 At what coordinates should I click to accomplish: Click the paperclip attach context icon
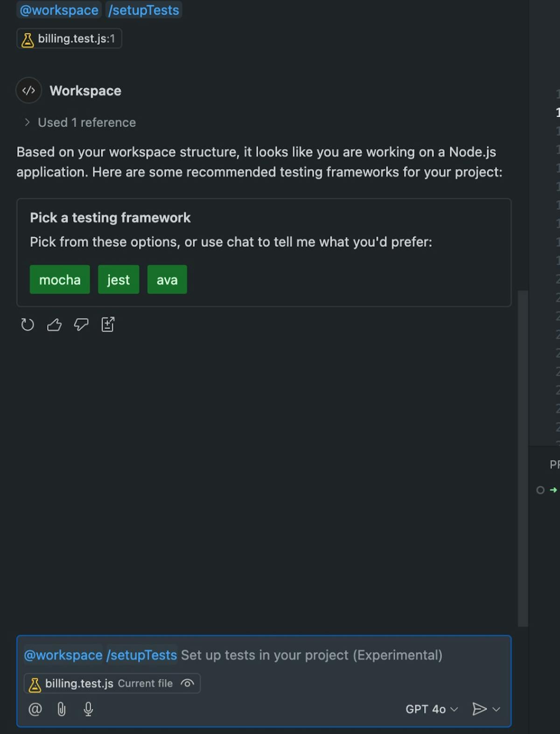point(62,709)
